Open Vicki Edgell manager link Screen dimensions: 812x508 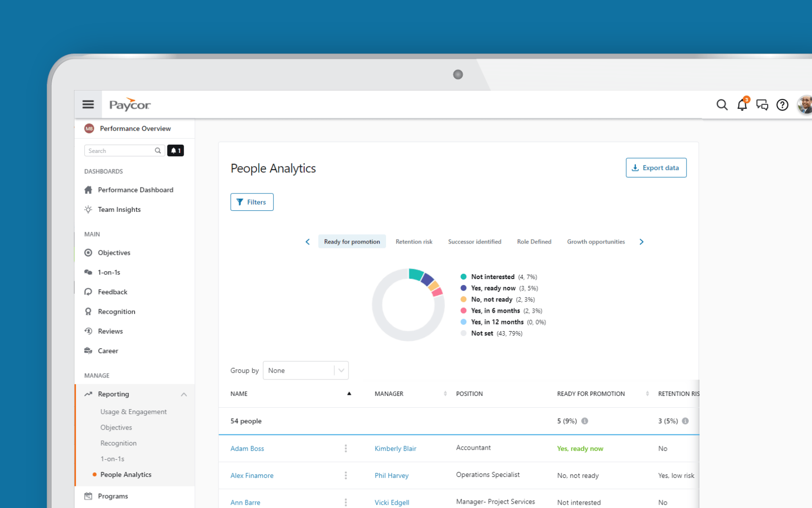(x=392, y=502)
